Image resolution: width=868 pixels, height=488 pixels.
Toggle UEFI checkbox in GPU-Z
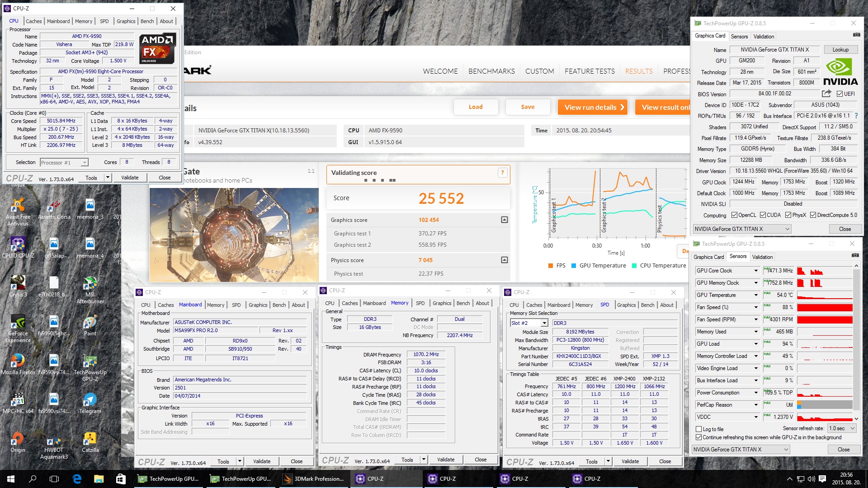(840, 94)
